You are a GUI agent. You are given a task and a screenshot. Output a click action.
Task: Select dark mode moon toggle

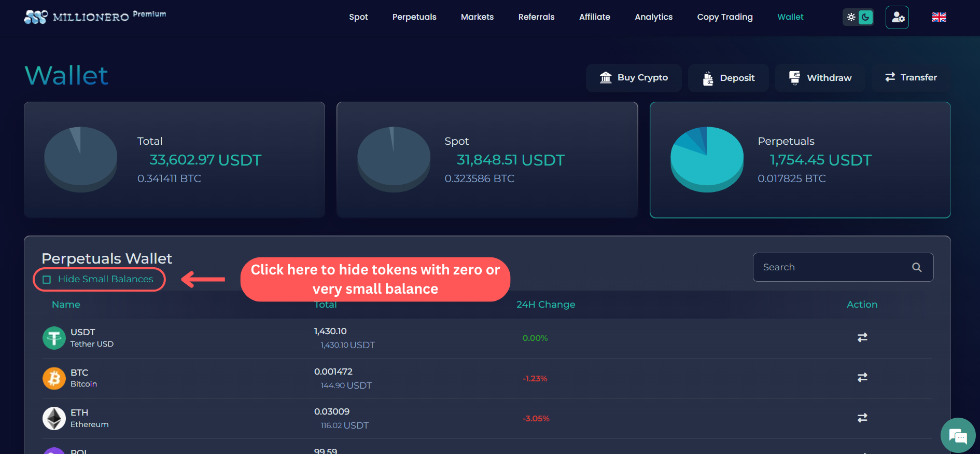pos(865,17)
